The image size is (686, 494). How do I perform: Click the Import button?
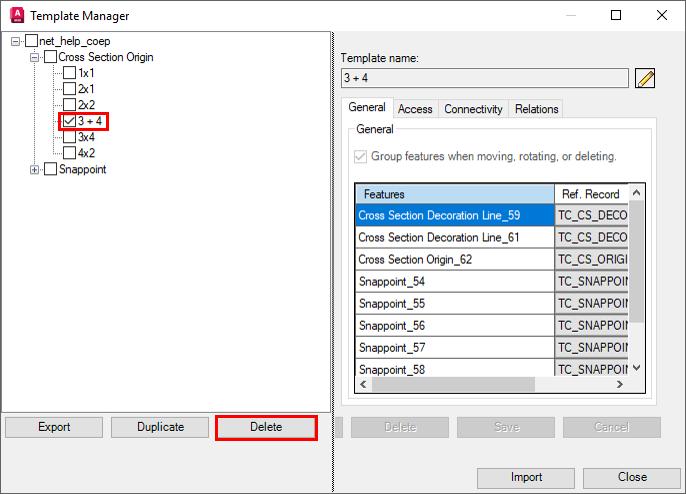click(526, 477)
